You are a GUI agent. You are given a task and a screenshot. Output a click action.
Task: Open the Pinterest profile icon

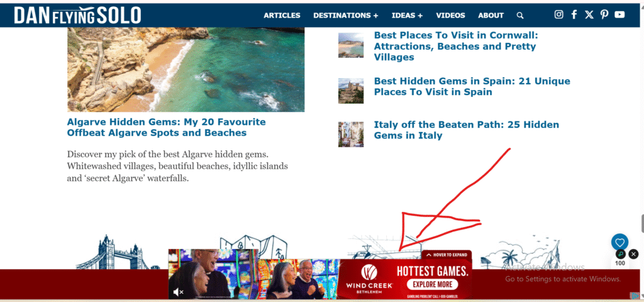604,15
